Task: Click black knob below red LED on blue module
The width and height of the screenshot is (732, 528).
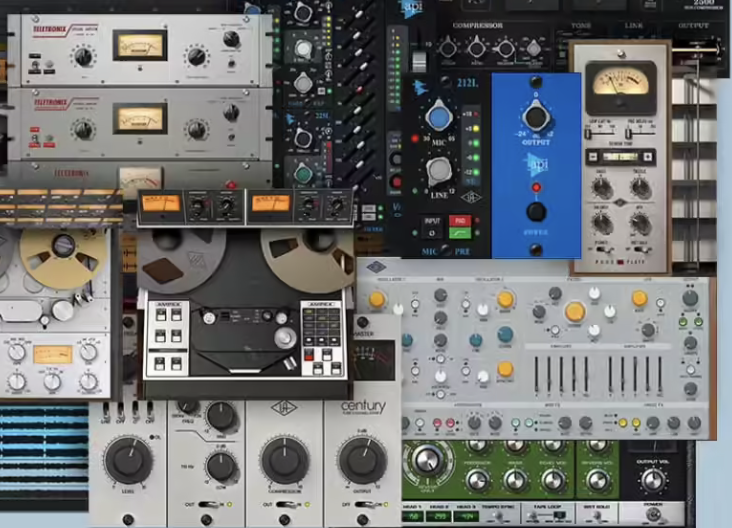Action: click(x=536, y=212)
